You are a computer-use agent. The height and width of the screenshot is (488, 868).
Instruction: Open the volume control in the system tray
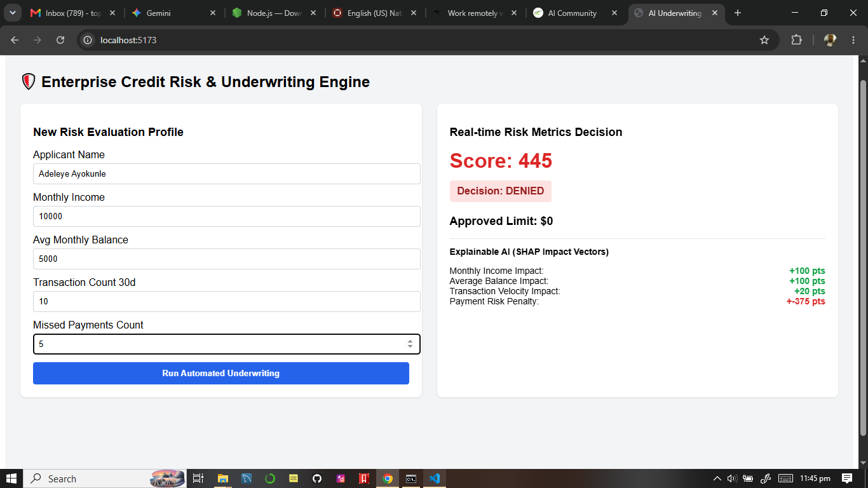(732, 478)
